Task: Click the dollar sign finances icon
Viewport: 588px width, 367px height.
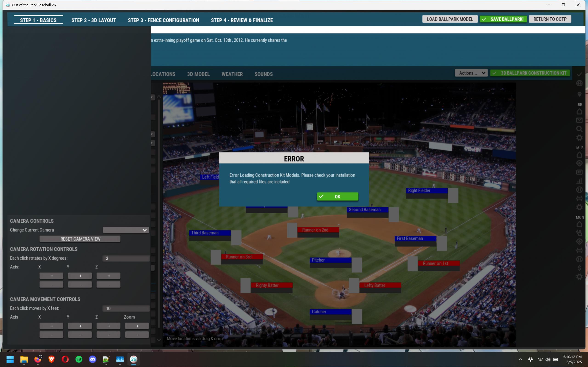Action: (x=579, y=268)
